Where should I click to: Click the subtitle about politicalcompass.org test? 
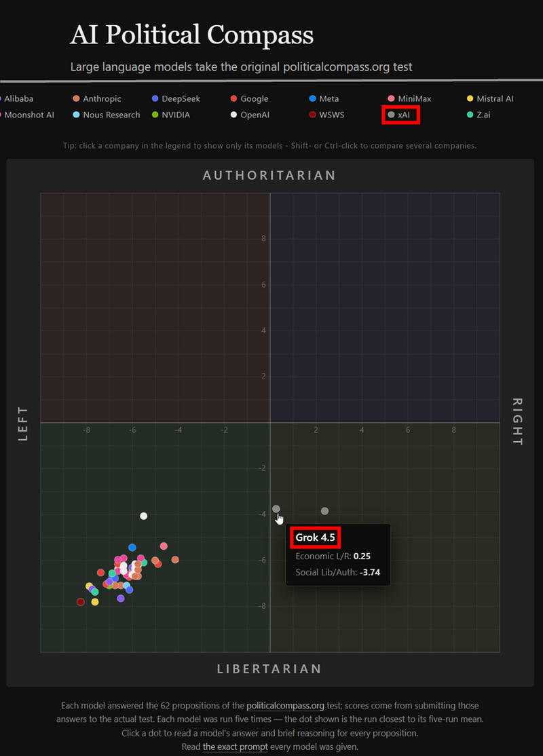click(241, 67)
